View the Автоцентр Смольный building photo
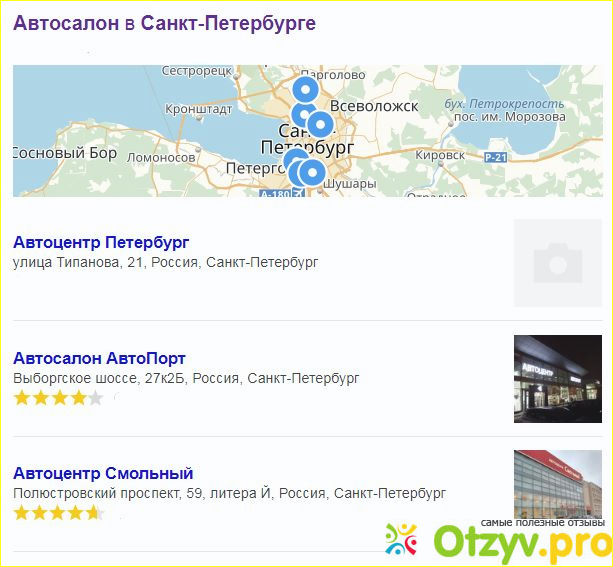The image size is (613, 567). click(558, 485)
